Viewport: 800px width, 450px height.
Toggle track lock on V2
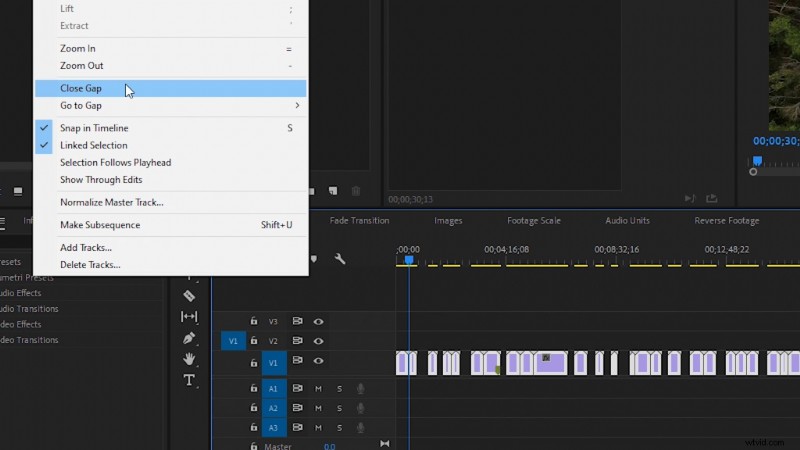254,340
